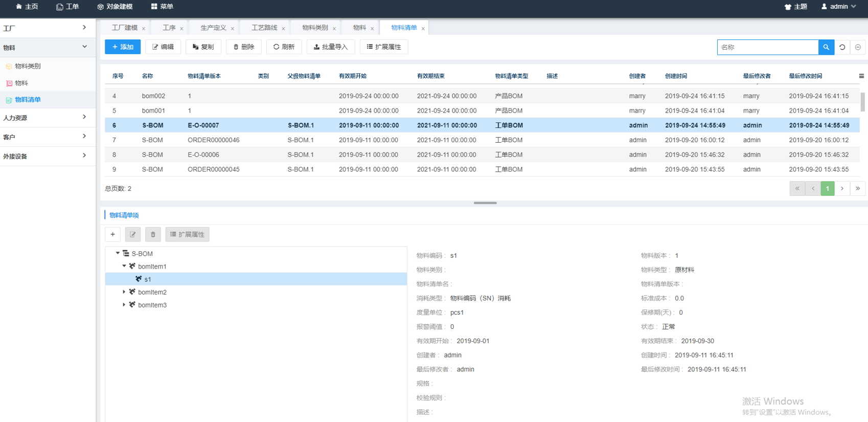
Task: Switch to the 物料 tab
Action: [x=359, y=28]
